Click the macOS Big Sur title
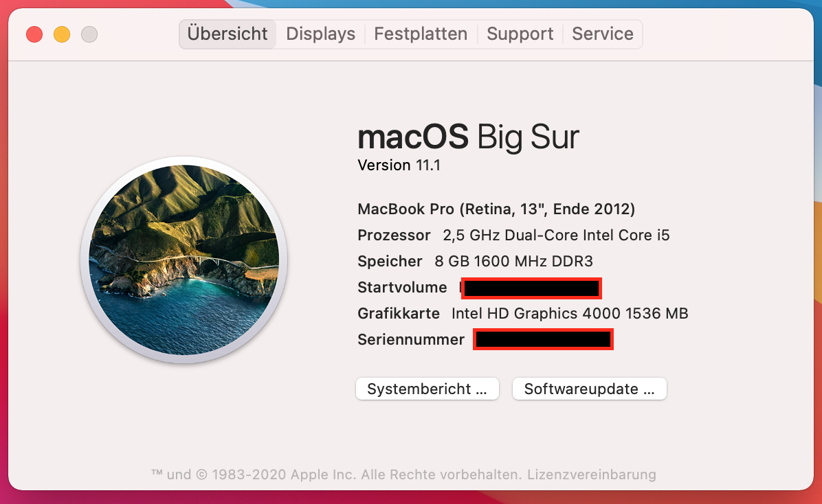 (468, 137)
